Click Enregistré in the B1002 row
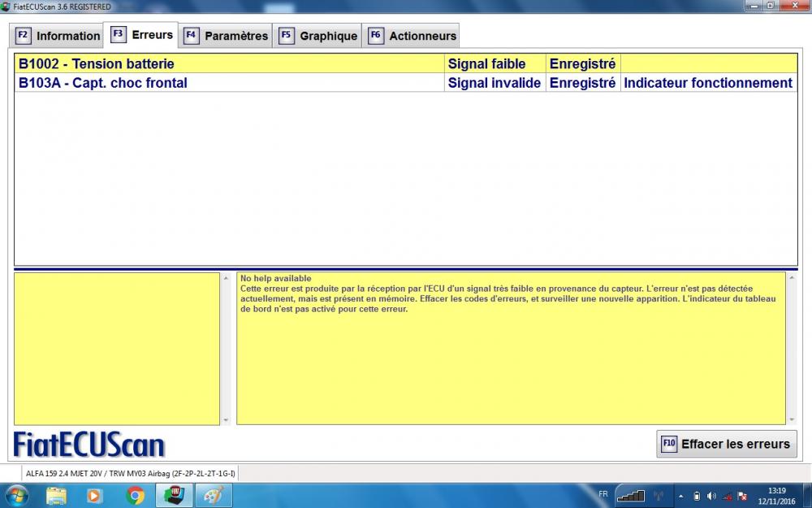The width and height of the screenshot is (812, 508). tap(582, 63)
